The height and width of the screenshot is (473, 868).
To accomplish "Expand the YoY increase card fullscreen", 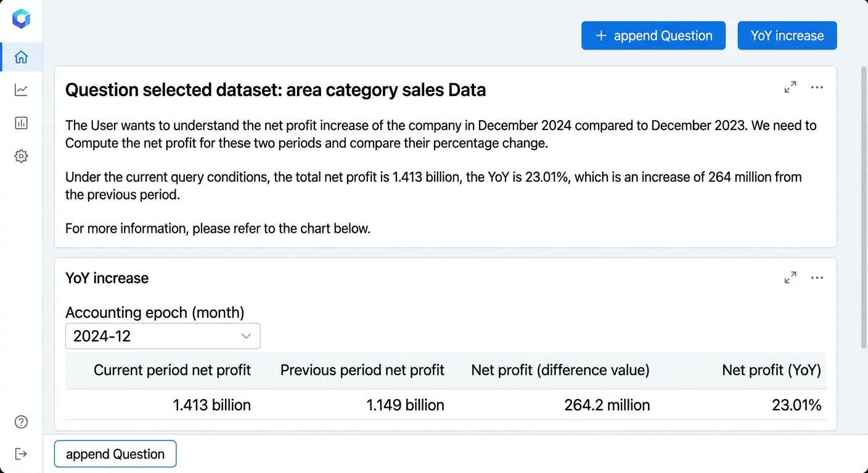I will (790, 278).
